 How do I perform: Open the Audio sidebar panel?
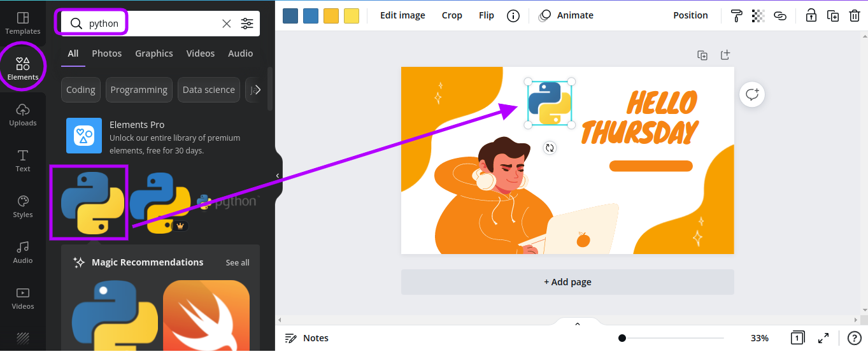(x=23, y=252)
